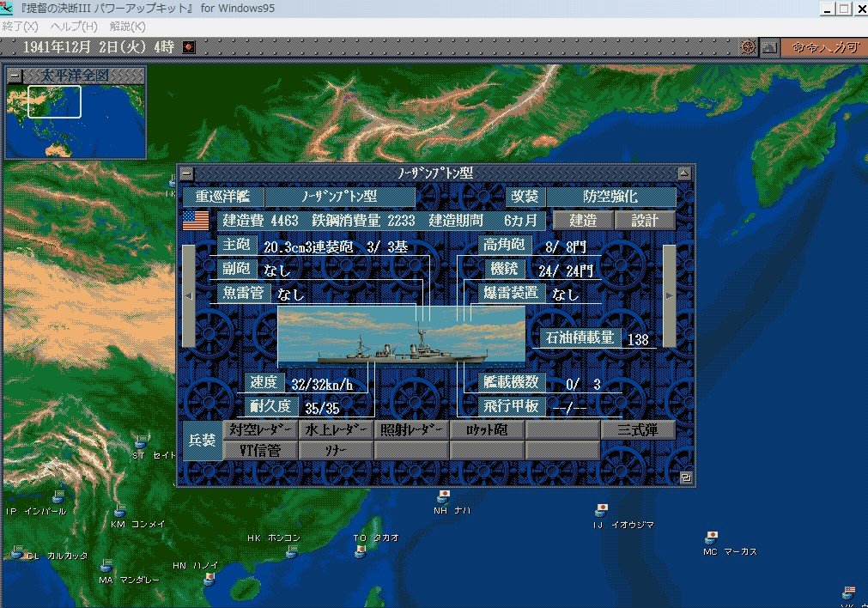Click the 機銃 machine gun label

point(504,269)
